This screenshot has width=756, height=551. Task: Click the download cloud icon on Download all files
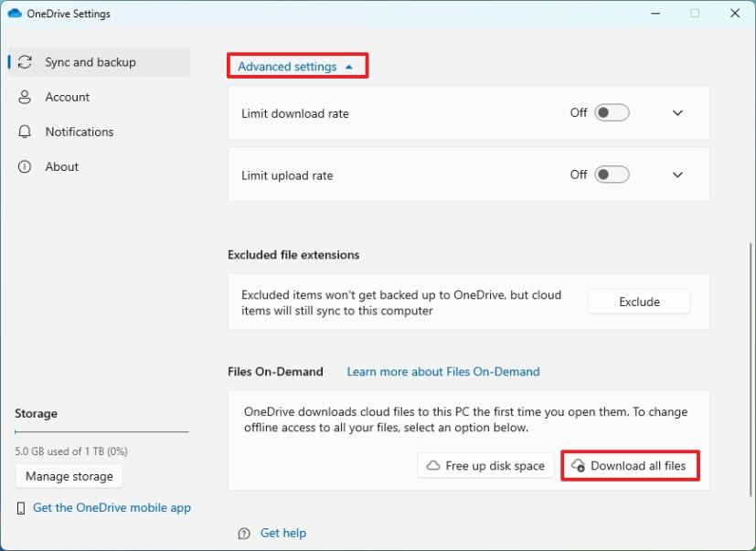(577, 465)
